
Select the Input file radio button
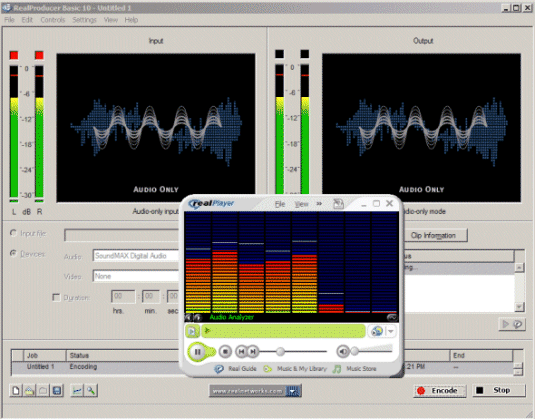[13, 233]
